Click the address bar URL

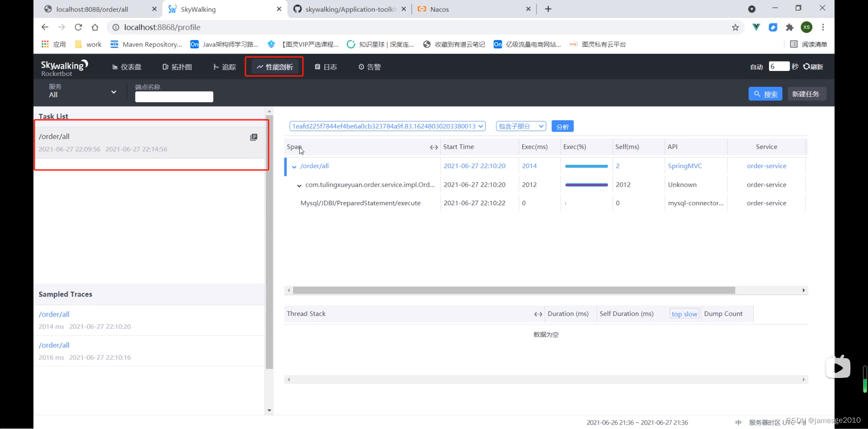tap(162, 27)
